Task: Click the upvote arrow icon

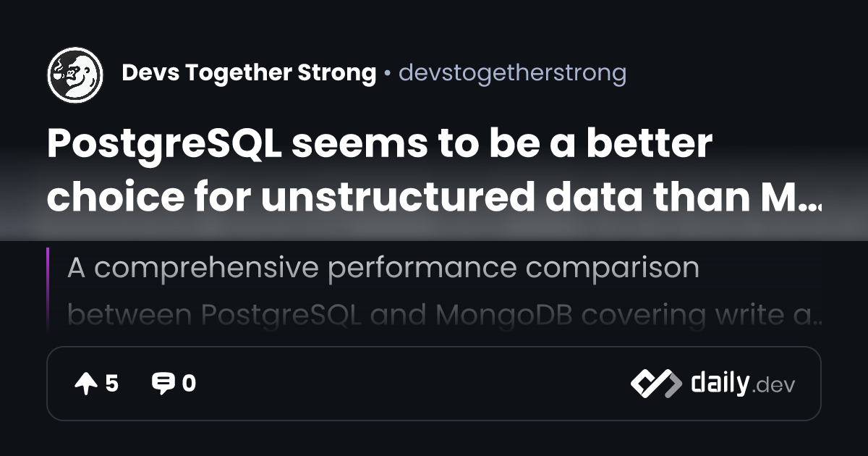Action: (x=85, y=384)
